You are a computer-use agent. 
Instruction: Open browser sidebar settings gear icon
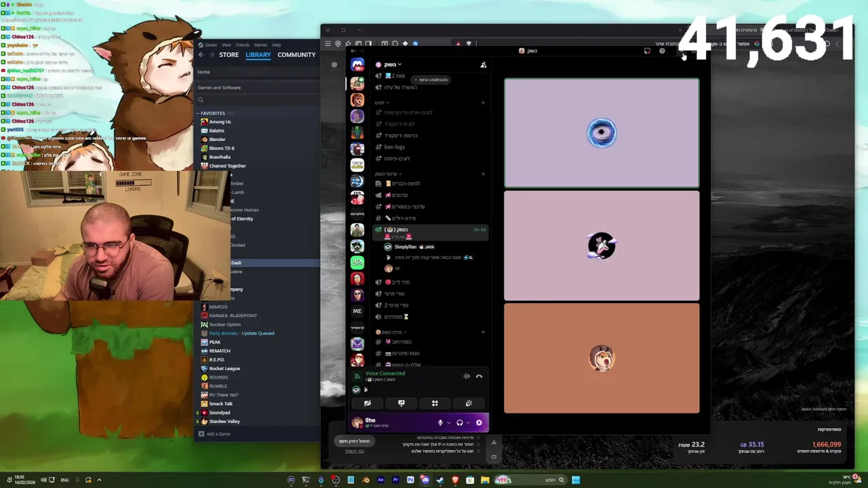click(x=334, y=65)
